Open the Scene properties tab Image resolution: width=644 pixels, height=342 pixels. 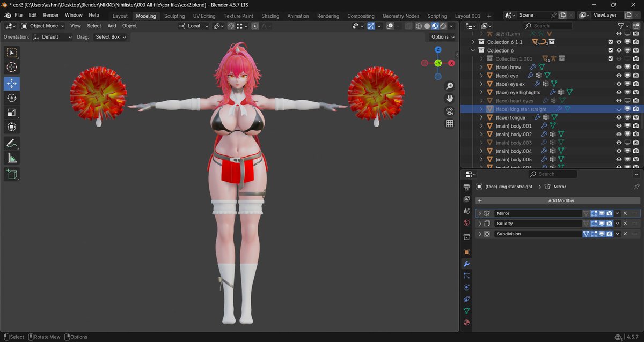[x=466, y=211]
